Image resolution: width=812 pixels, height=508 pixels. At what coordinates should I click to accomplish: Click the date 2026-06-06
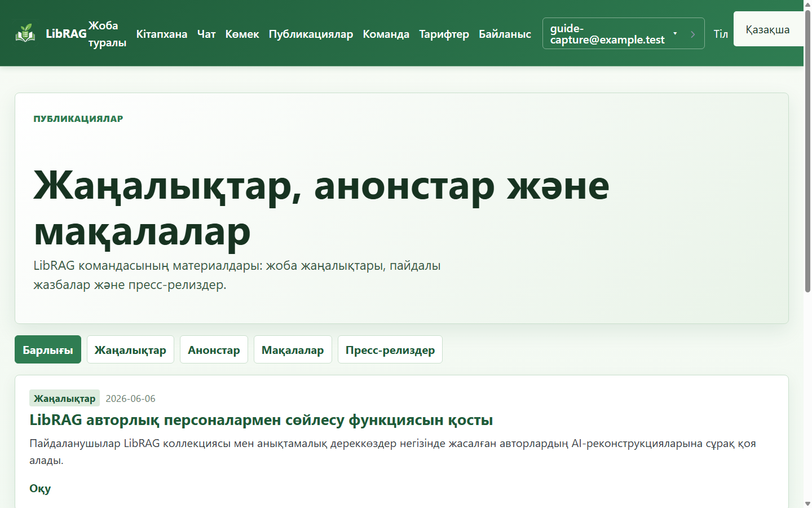tap(130, 398)
